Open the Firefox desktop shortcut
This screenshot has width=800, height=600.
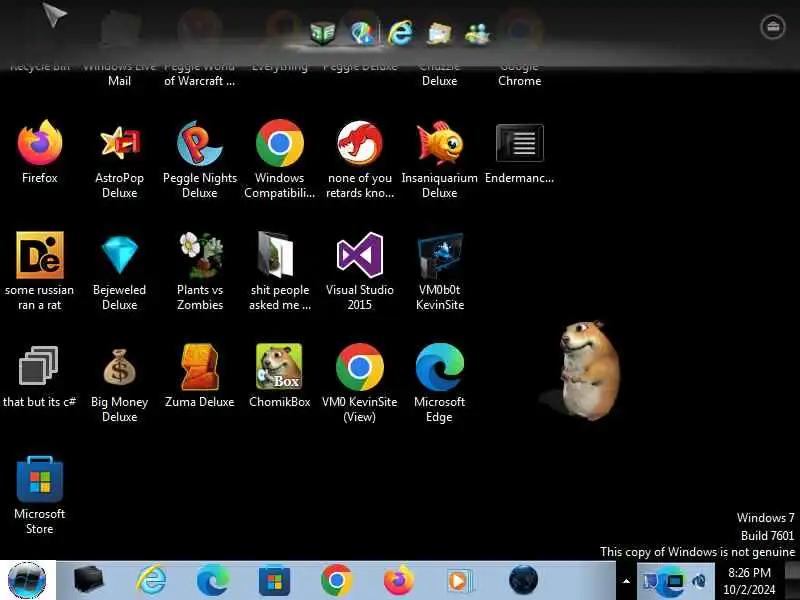[x=40, y=152]
